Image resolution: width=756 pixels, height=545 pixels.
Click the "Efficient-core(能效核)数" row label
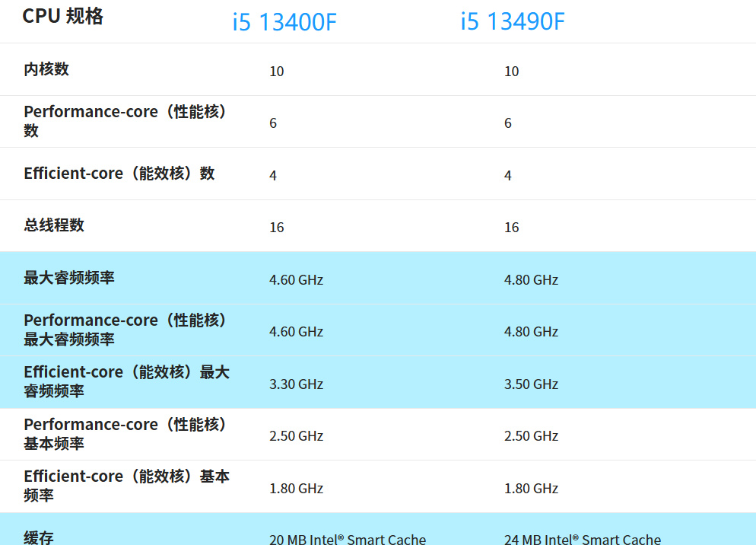click(x=119, y=174)
